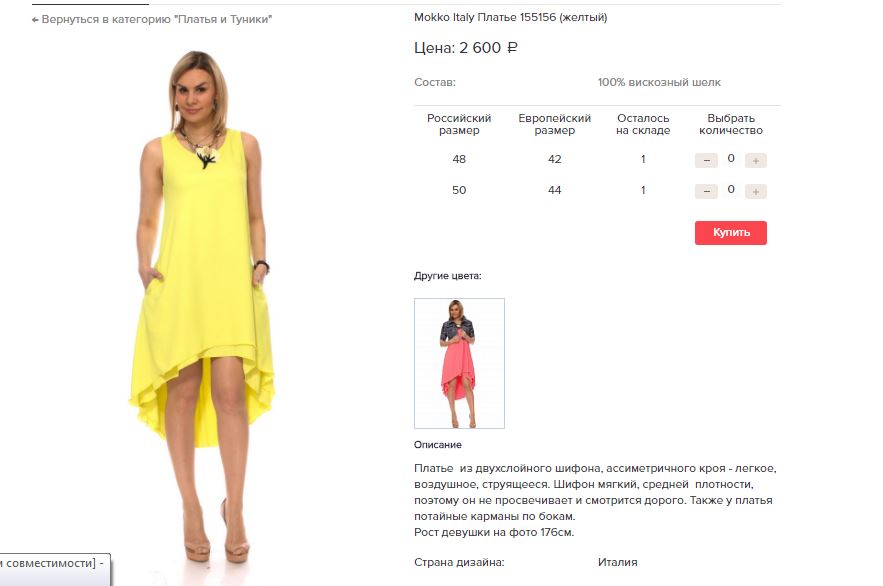883x586 pixels.
Task: Increase quantity for Russian size 50
Action: (x=756, y=191)
